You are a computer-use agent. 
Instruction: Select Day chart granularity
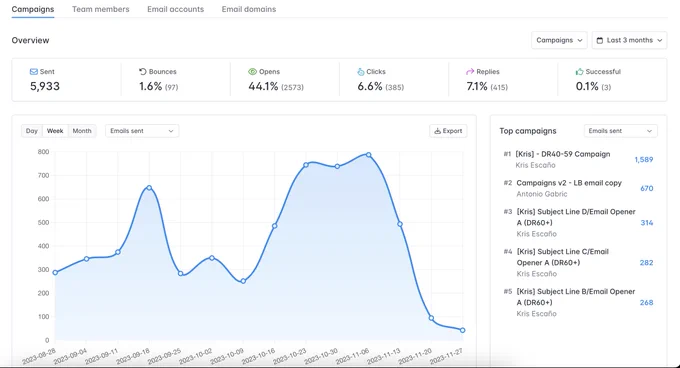tap(32, 131)
